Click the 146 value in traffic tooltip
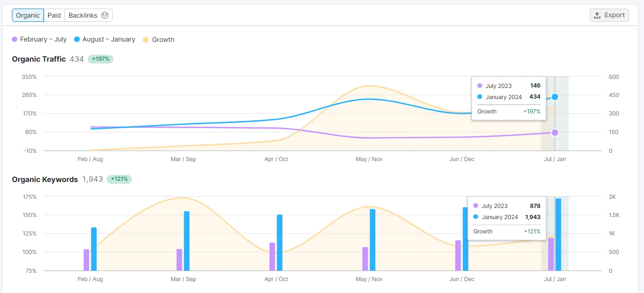Viewport: 644px width, 293px height. point(535,85)
